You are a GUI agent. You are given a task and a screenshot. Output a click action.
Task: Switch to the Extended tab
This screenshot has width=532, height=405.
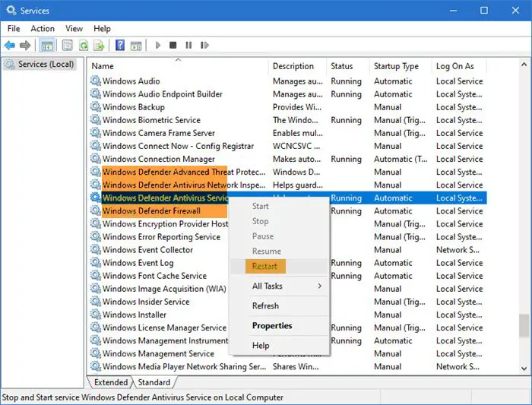click(111, 382)
